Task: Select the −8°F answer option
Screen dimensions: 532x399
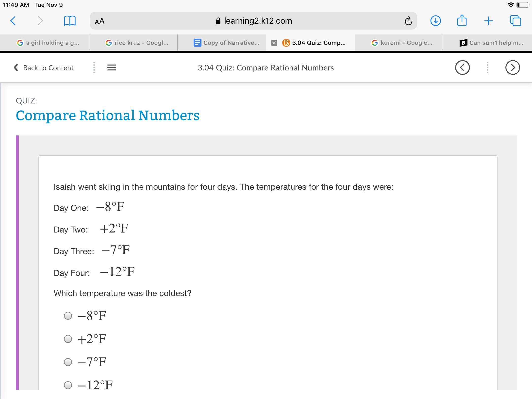Action: (68, 316)
